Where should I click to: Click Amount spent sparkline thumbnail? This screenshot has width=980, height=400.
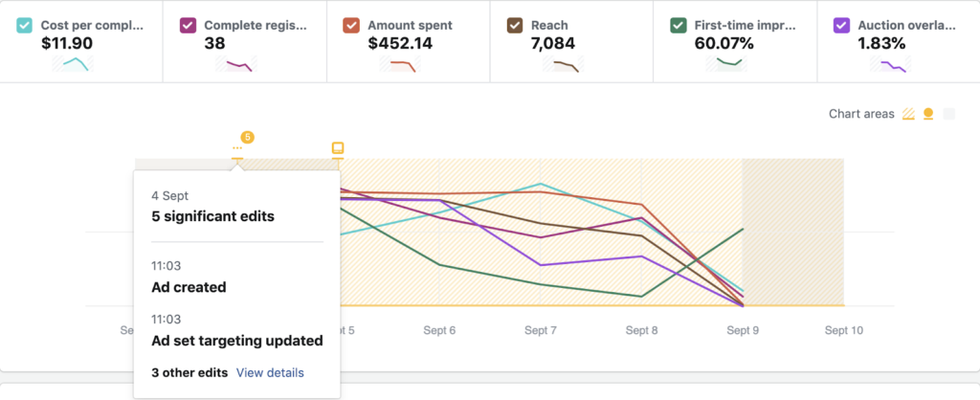click(399, 65)
